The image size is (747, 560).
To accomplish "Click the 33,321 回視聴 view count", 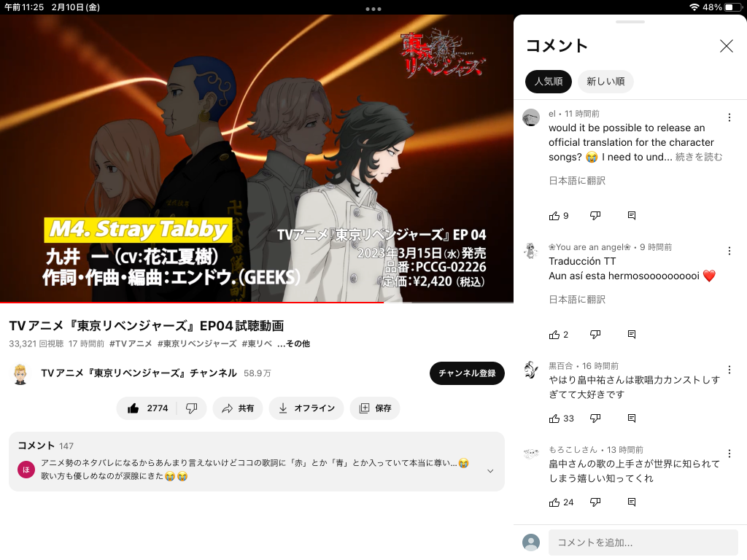I will coord(36,344).
